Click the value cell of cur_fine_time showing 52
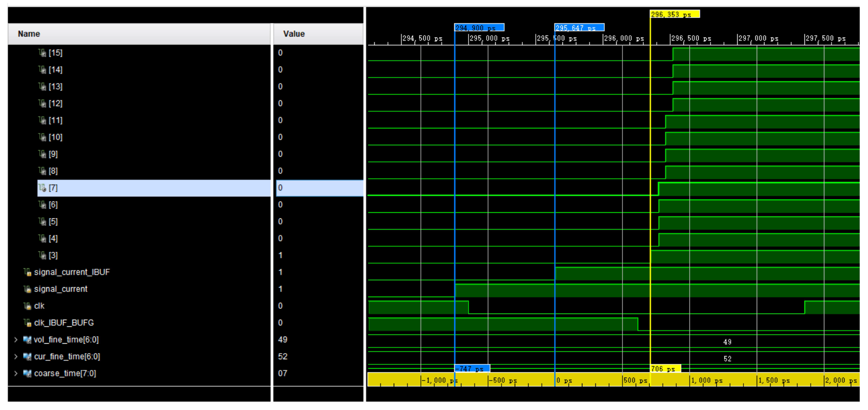The image size is (868, 410). [283, 356]
